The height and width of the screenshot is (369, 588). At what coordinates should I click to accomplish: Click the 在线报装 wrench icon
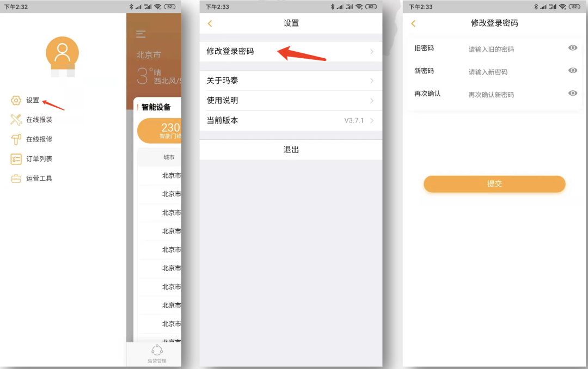[x=16, y=120]
